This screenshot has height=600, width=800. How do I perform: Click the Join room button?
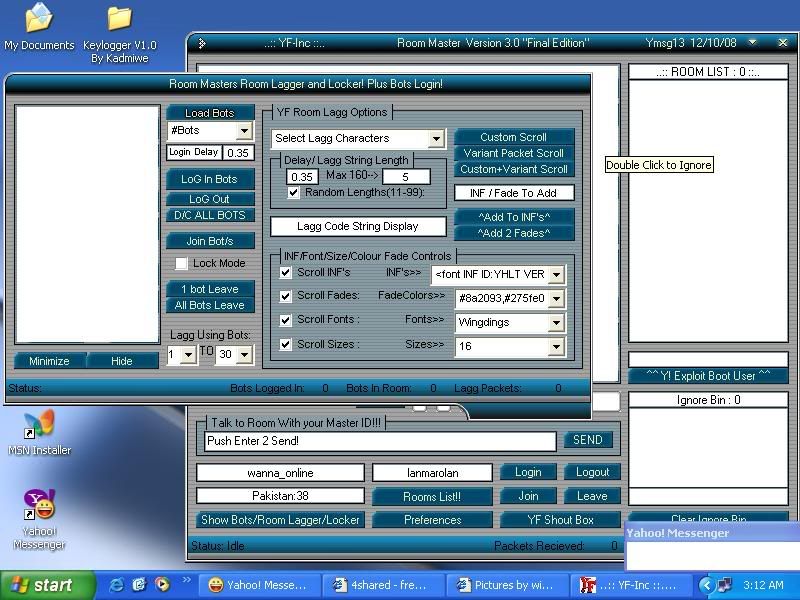528,496
